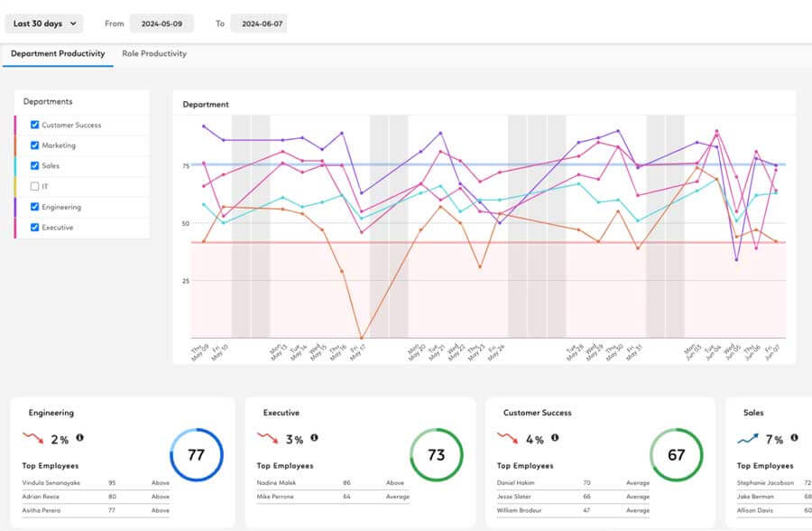Select the Department Productivity tab
812x531 pixels.
click(x=58, y=54)
